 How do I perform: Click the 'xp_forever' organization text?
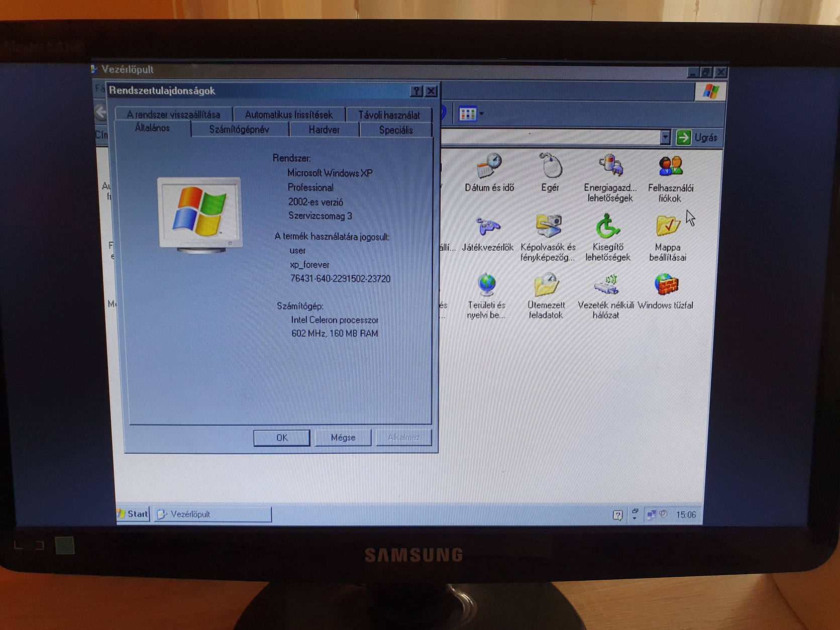[x=310, y=265]
